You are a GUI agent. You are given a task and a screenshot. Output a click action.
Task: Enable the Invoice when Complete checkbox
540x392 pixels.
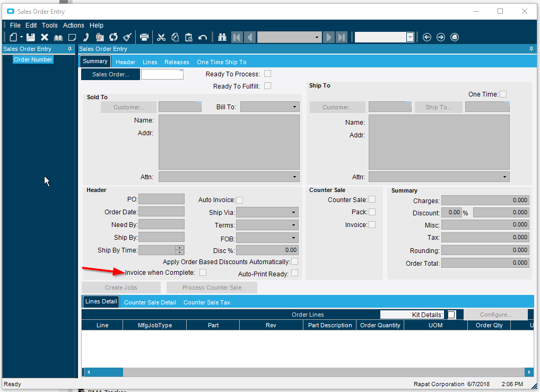[203, 273]
